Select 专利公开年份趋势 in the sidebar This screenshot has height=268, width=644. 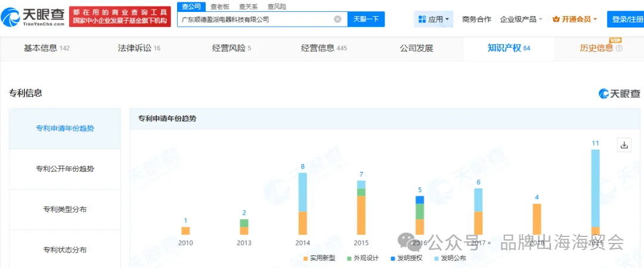[x=65, y=169]
